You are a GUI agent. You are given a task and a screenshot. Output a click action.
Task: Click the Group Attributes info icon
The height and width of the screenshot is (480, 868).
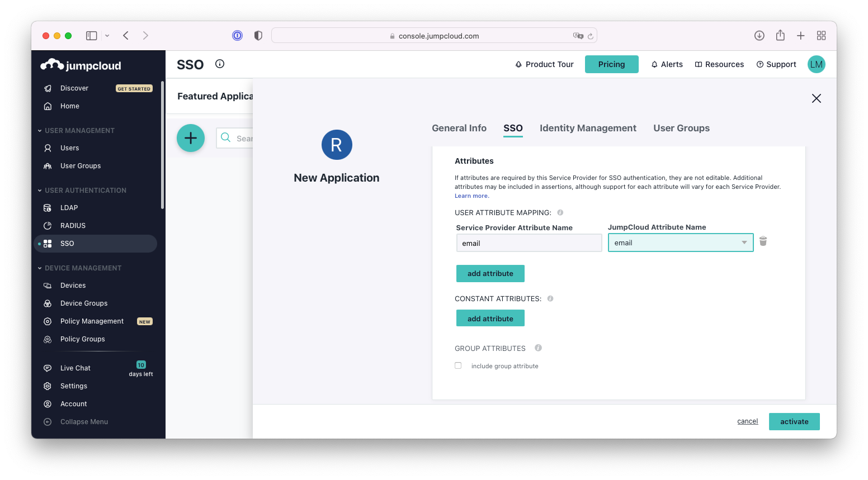[538, 348]
